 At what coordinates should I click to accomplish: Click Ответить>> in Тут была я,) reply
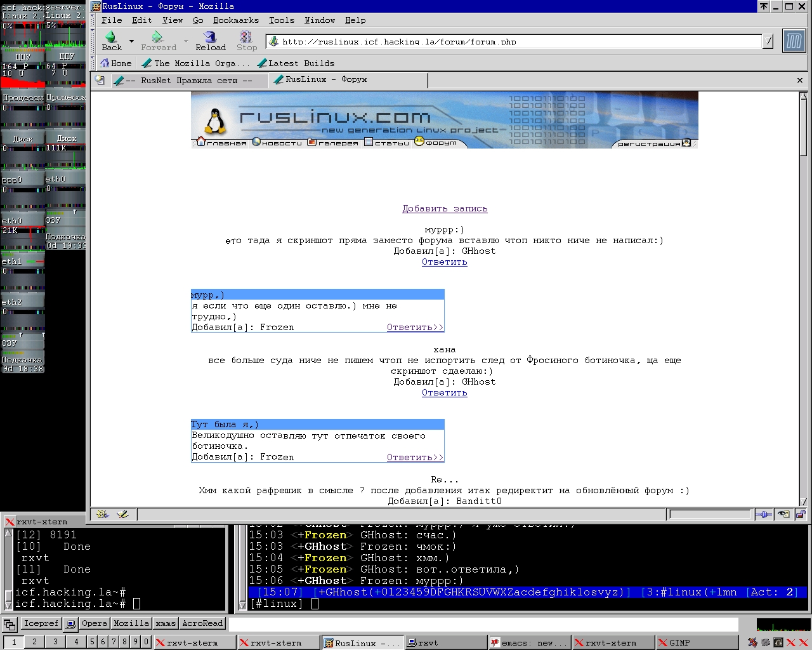[x=415, y=457]
